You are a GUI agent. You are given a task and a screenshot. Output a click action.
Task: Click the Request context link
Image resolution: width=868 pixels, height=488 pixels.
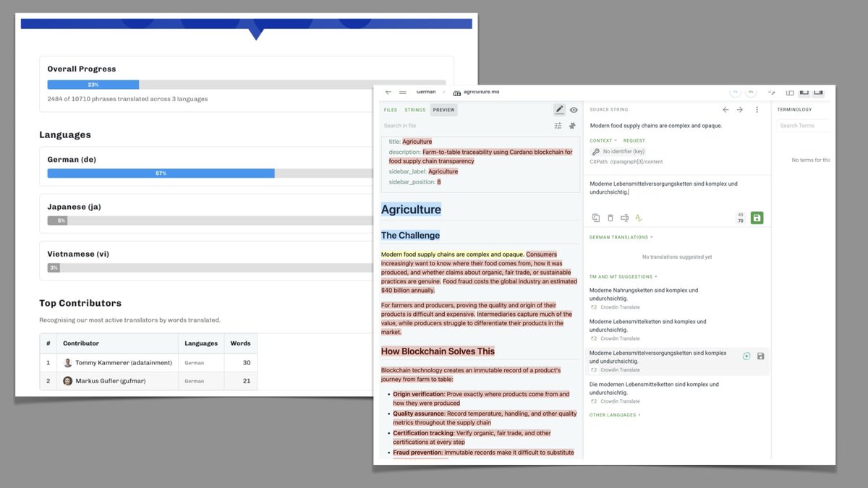pyautogui.click(x=634, y=140)
